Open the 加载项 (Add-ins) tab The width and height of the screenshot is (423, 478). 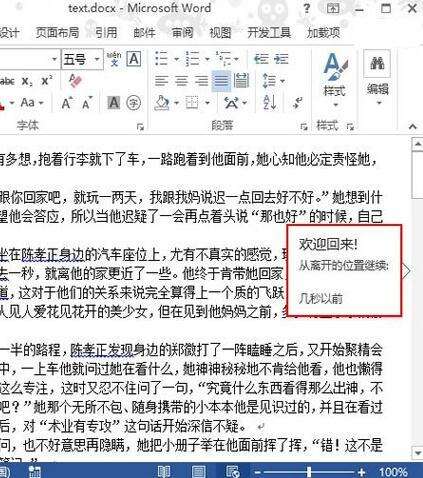[x=323, y=33]
